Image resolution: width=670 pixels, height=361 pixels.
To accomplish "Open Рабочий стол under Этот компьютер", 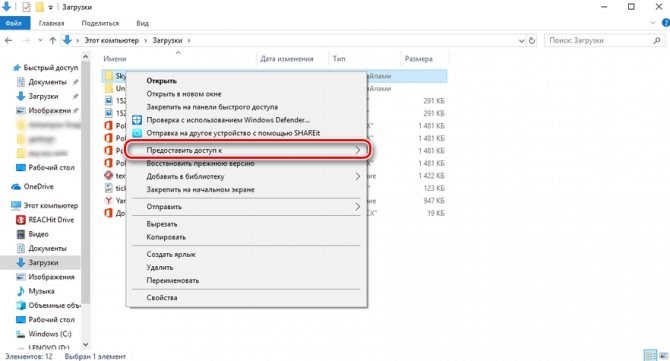I will pos(51,320).
